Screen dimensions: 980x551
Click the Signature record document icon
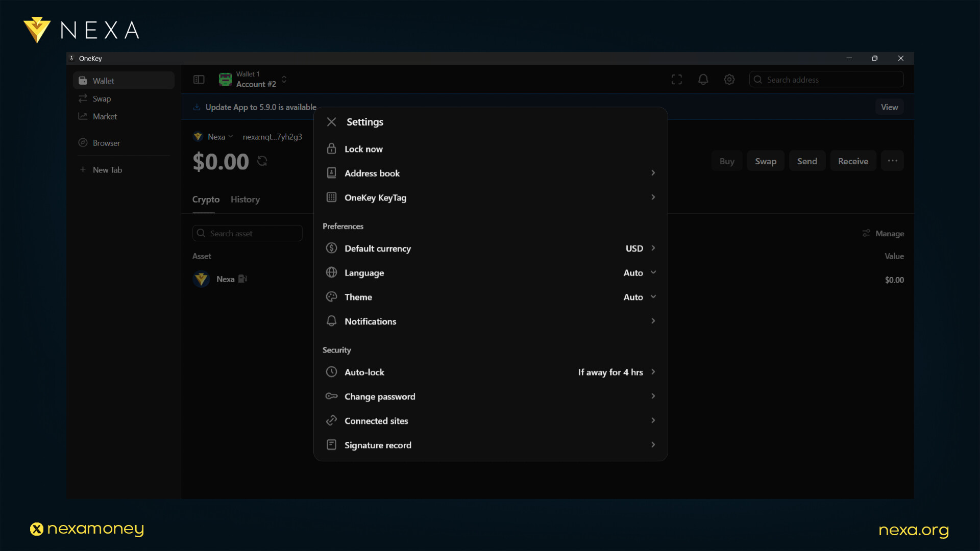click(x=331, y=445)
